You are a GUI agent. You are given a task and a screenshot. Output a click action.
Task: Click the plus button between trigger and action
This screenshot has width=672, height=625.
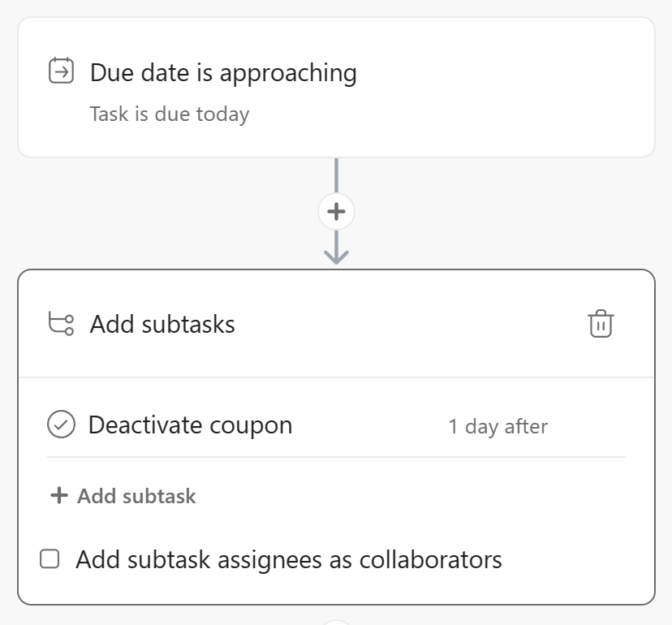[x=337, y=211]
